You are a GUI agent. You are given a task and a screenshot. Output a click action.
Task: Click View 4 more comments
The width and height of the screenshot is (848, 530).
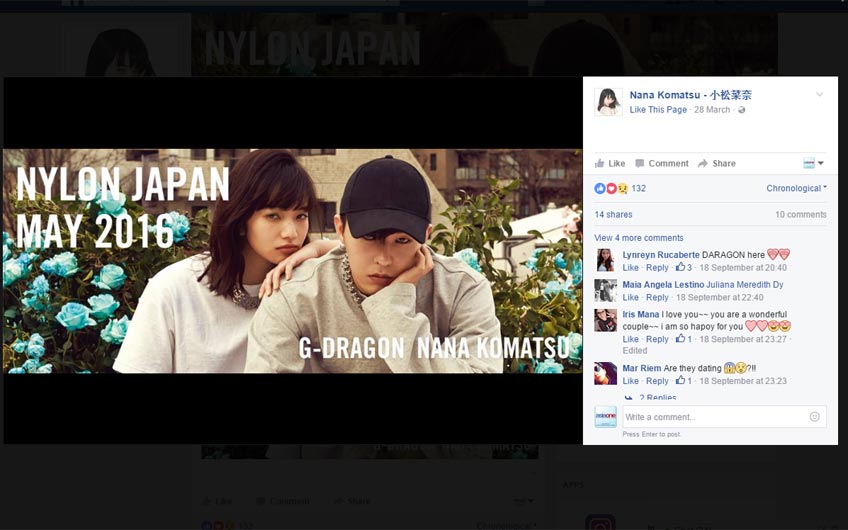[639, 238]
